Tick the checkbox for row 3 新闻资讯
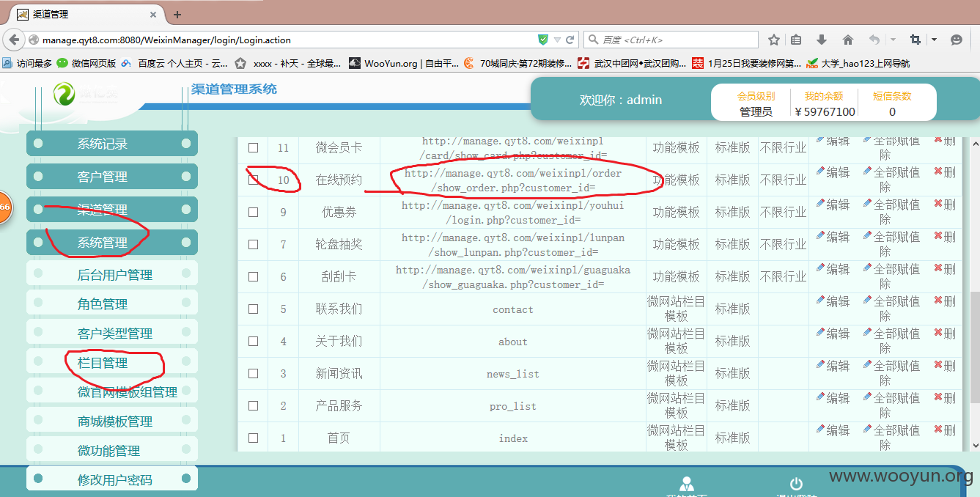Viewport: 980px width, 497px height. pyautogui.click(x=253, y=373)
